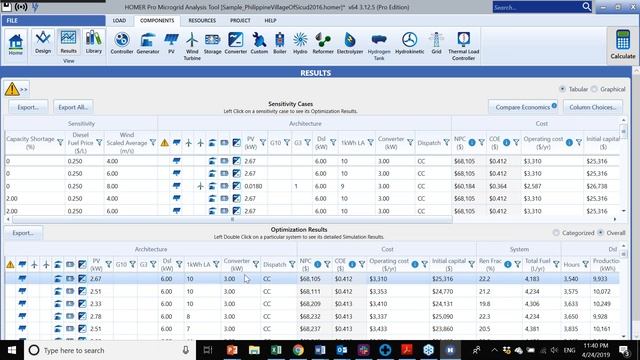Open the Library
The width and height of the screenshot is (640, 360).
[x=93, y=43]
